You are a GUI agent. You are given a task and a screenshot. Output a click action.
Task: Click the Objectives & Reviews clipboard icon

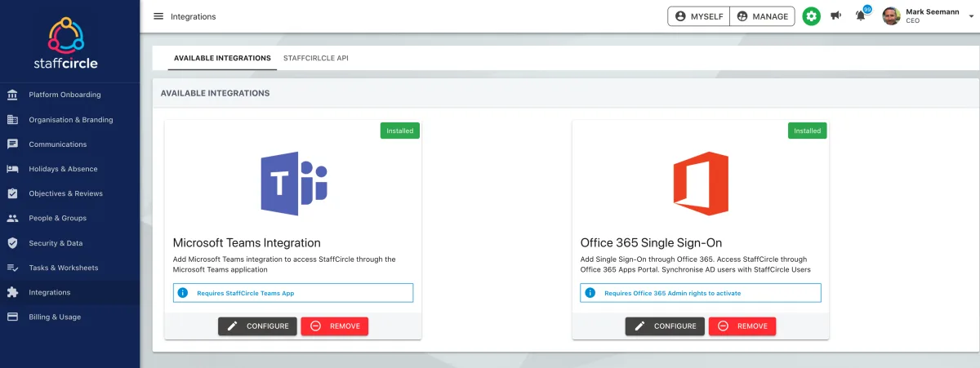(12, 193)
